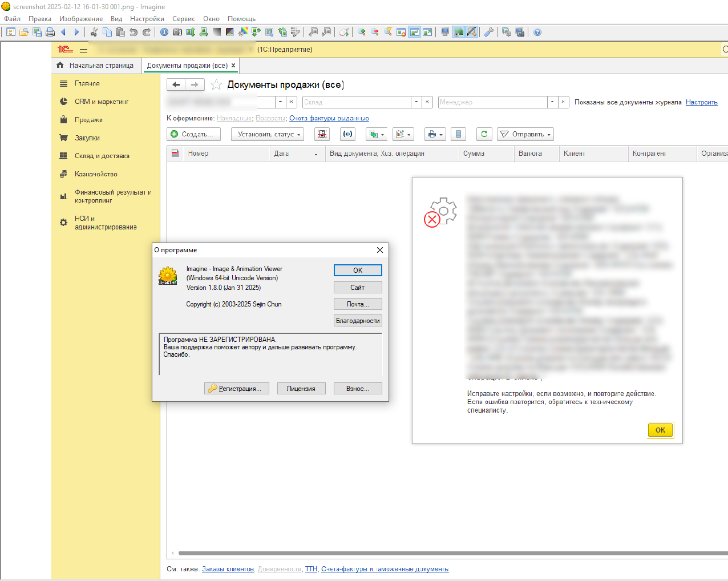The image size is (728, 581).
Task: Click the save image toolbar icon
Action: pos(37,32)
